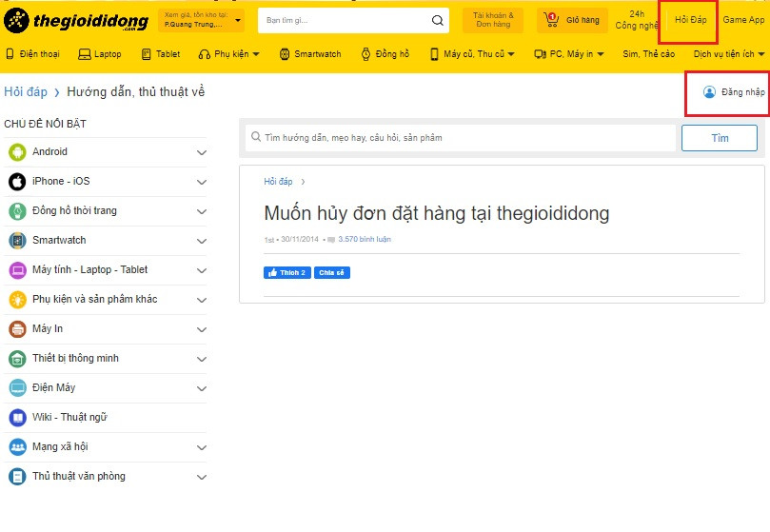Image resolution: width=770 pixels, height=532 pixels.
Task: Click the laptop icon in navigation bar
Action: coord(85,54)
